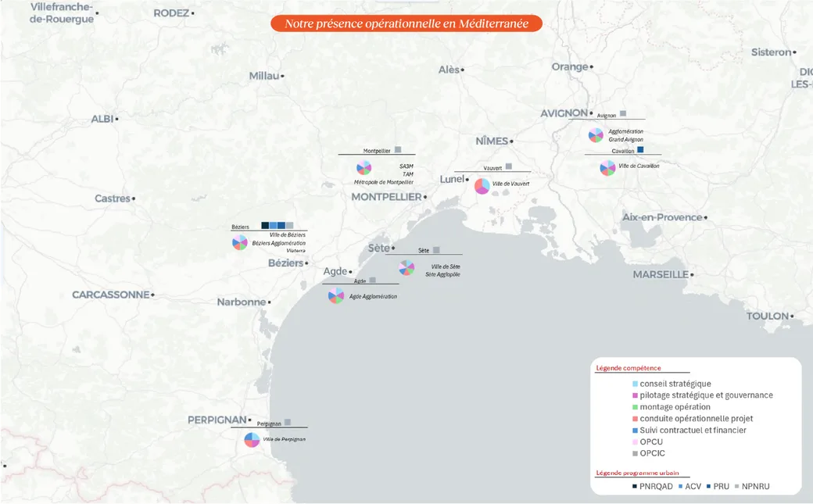Click the 'Viaterra' label

pos(296,251)
